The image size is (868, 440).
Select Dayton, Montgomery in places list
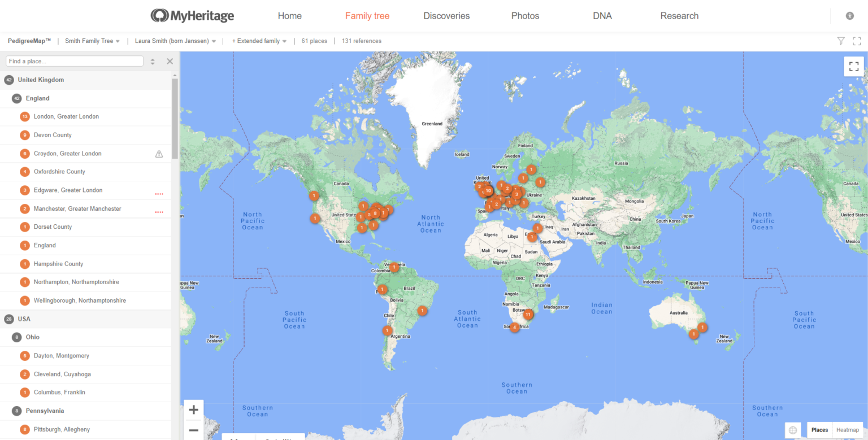coord(62,356)
